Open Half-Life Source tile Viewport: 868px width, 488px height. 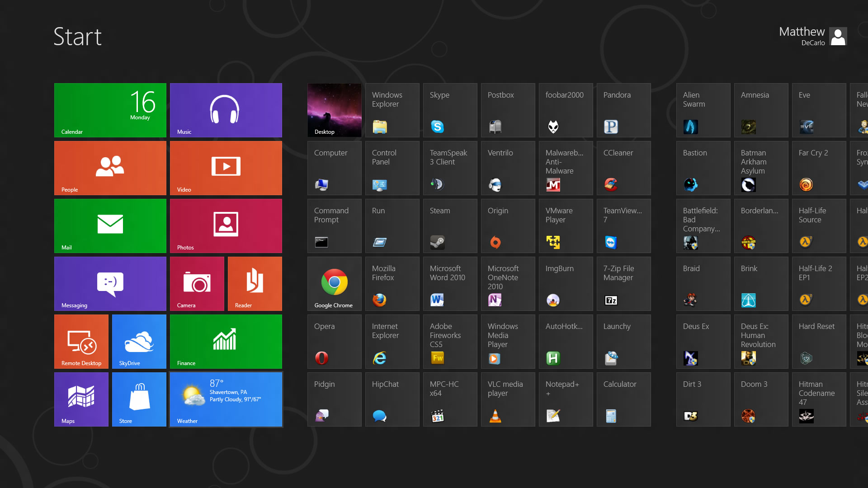pyautogui.click(x=819, y=226)
